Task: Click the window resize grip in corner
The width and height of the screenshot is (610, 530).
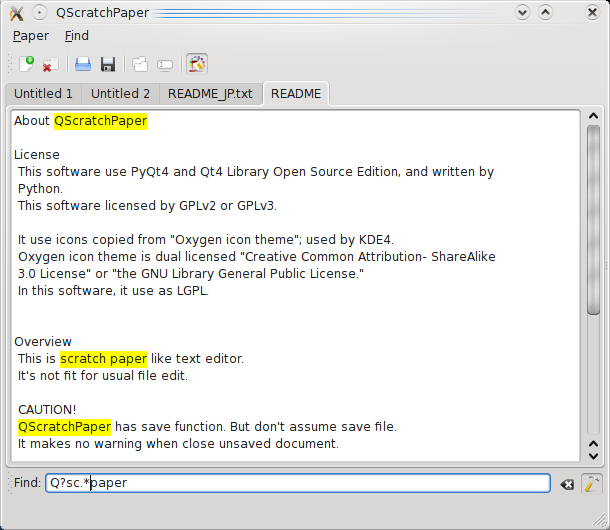Action: (599, 518)
